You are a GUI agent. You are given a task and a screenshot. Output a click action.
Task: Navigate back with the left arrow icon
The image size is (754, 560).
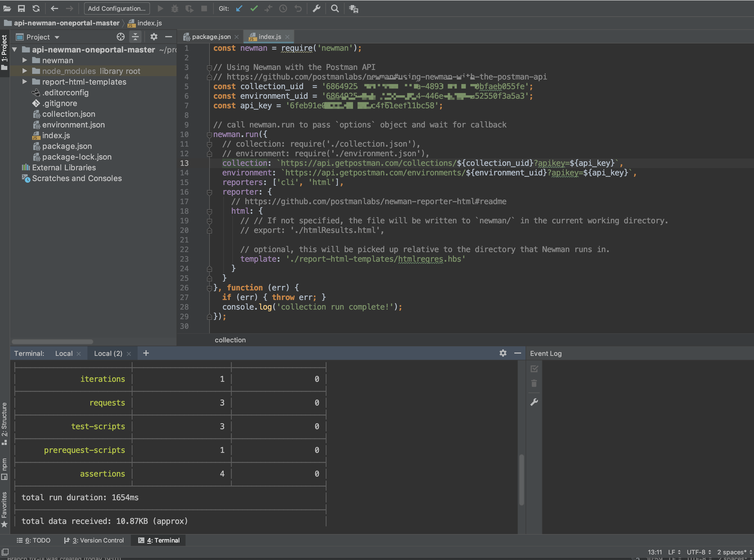(x=54, y=8)
